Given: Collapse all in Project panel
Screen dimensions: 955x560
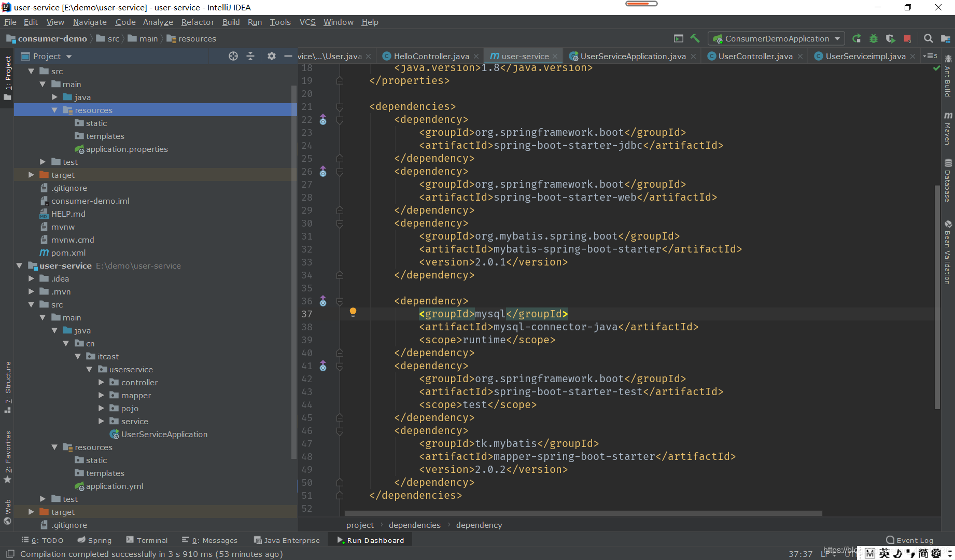Looking at the screenshot, I should click(250, 56).
